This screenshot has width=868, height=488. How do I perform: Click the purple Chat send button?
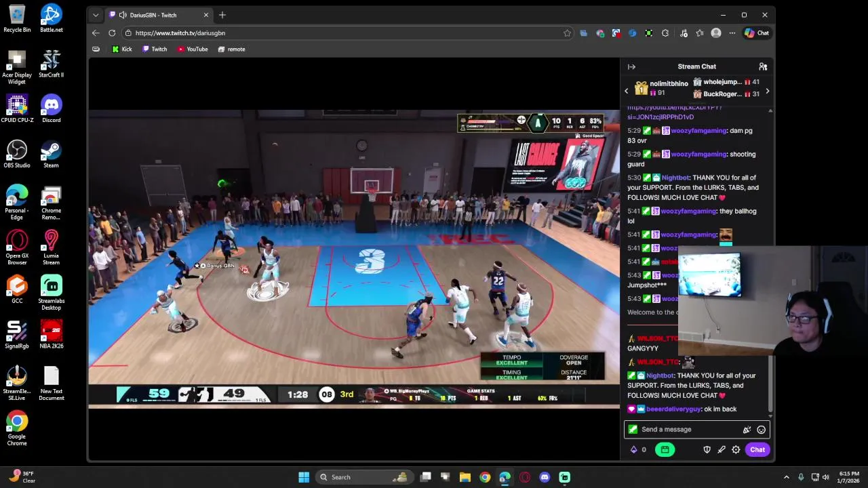(x=757, y=449)
